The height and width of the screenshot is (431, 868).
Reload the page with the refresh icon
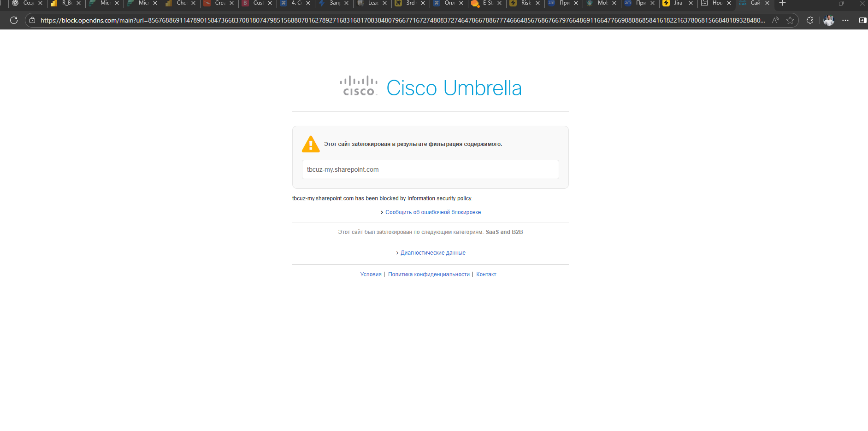click(14, 20)
